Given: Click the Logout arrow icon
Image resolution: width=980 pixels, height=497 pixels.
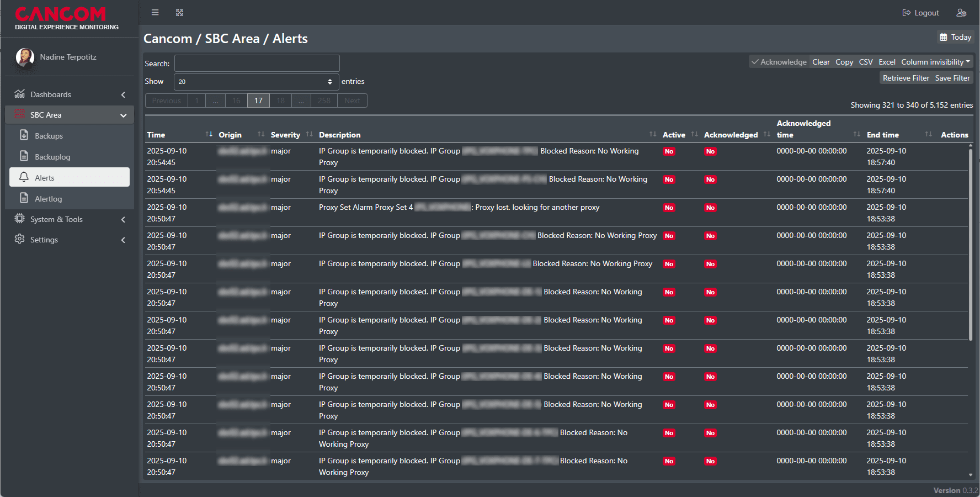Looking at the screenshot, I should 906,13.
